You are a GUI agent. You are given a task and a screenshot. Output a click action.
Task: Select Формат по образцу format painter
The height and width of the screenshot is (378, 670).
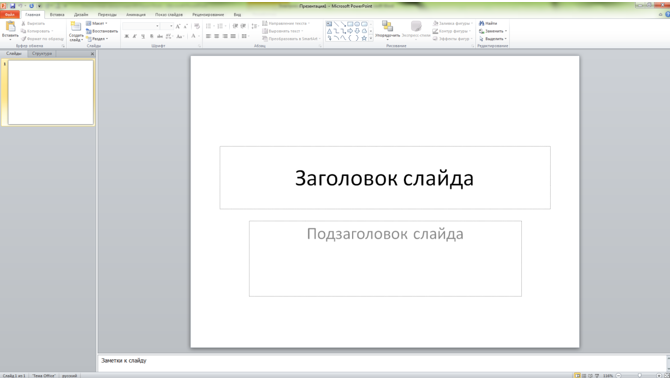coord(42,39)
